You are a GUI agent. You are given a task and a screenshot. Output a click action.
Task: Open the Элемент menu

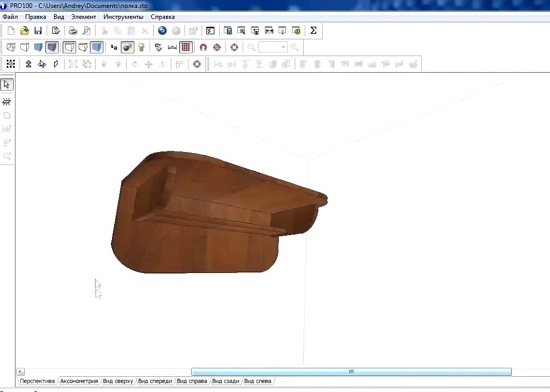(x=83, y=17)
